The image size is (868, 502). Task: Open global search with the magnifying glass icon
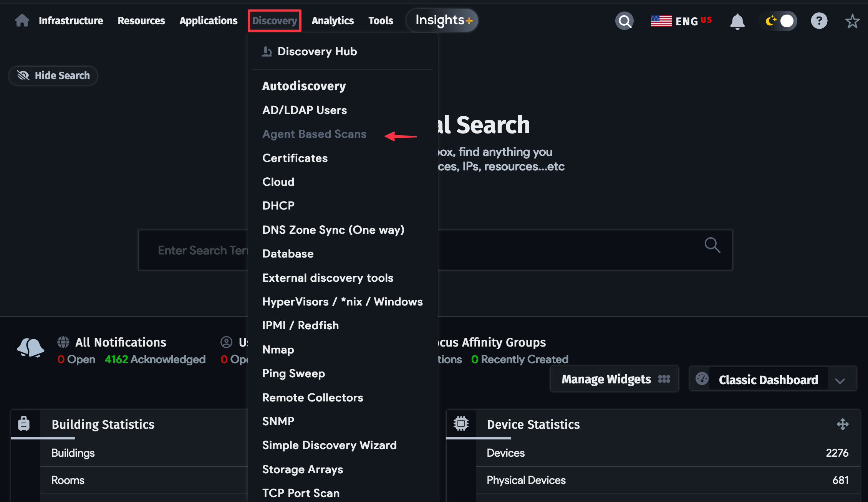point(624,21)
